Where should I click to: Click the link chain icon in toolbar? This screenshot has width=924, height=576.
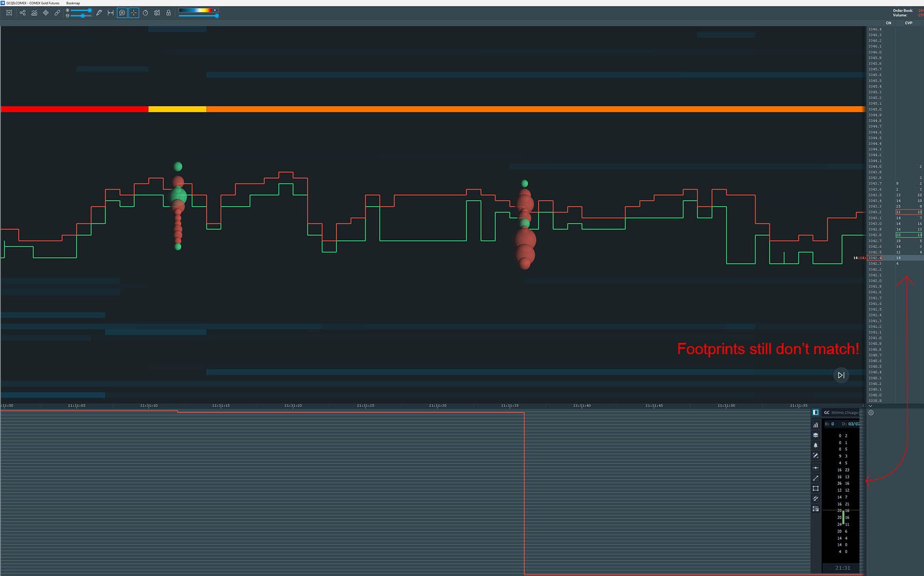[58, 13]
